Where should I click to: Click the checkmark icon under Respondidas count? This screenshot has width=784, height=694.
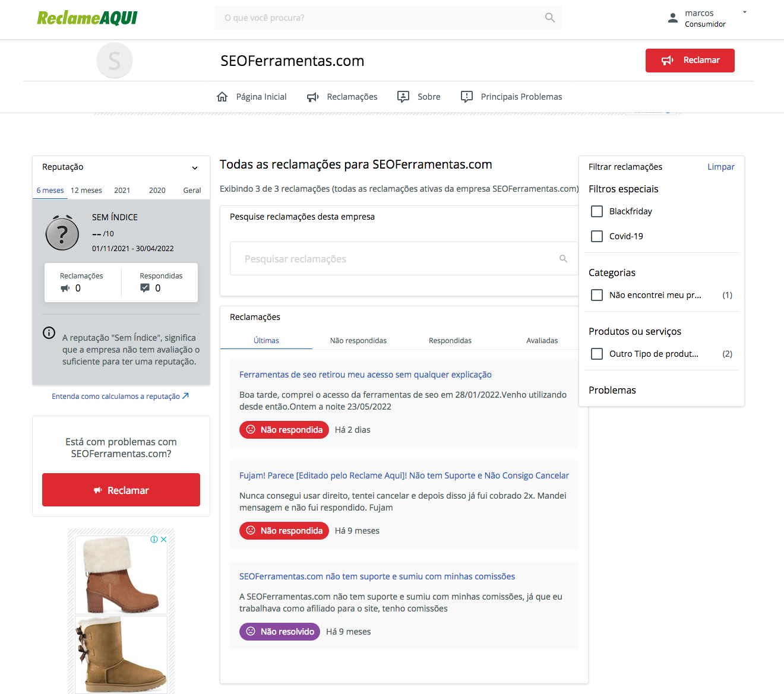click(x=145, y=288)
